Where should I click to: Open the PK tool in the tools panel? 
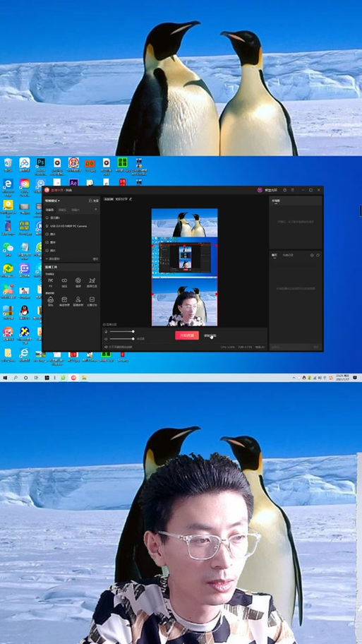click(51, 281)
